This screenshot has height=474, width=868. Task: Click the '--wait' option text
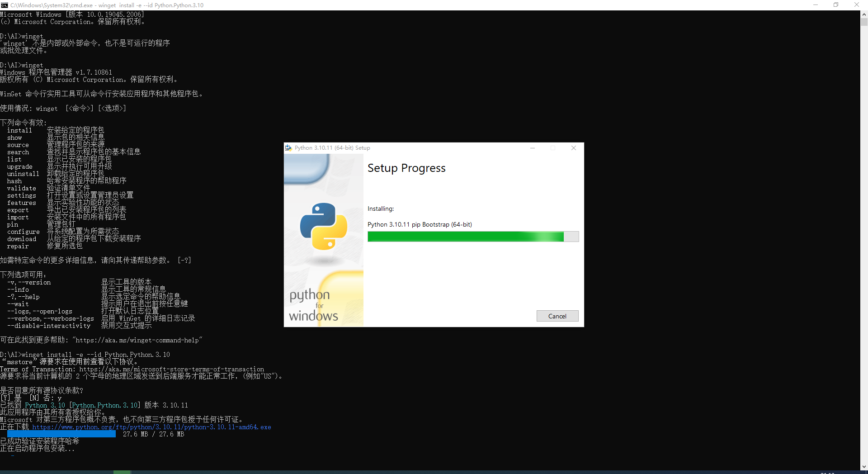(18, 304)
